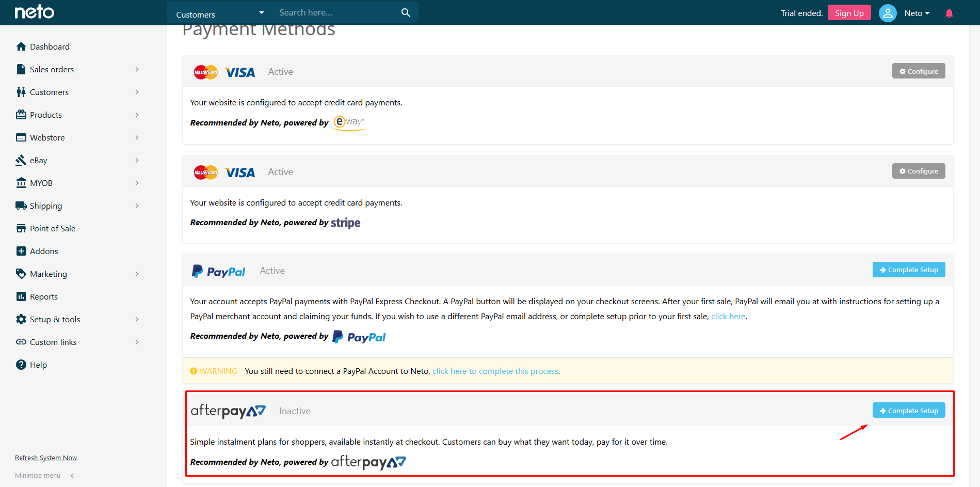Click the Custom links chain icon
Viewport: 980px width, 487px height.
[x=21, y=342]
